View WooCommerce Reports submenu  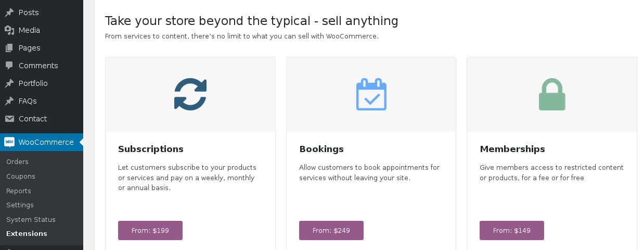tap(19, 191)
